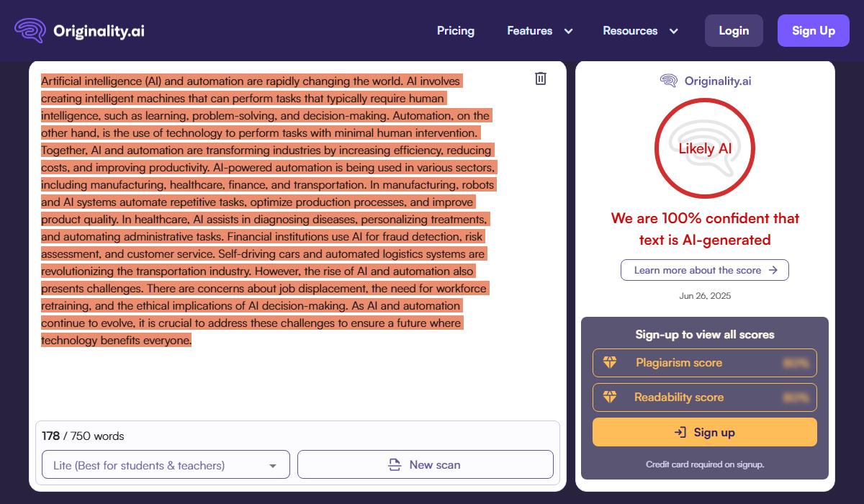Open the Resources menu
This screenshot has height=504, width=864.
tap(630, 31)
